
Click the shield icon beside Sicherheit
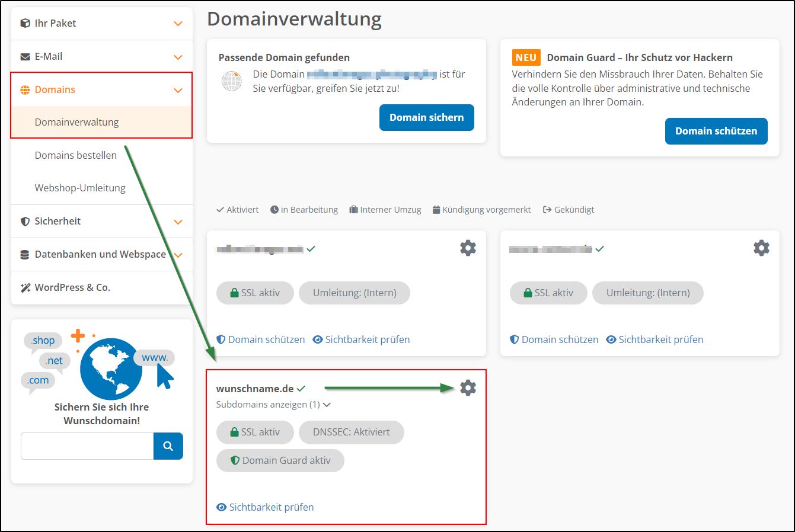click(25, 222)
